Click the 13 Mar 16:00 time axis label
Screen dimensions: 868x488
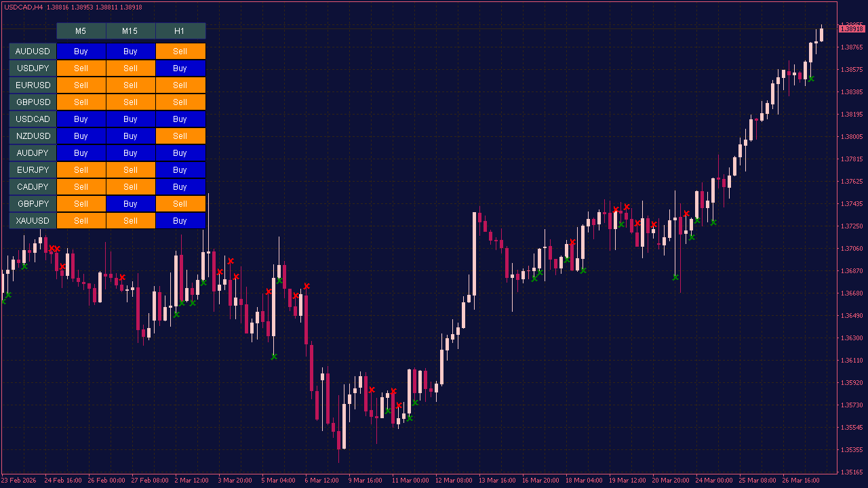pos(497,480)
